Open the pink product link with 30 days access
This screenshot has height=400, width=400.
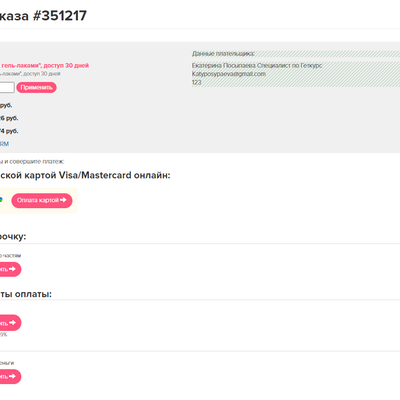44,65
